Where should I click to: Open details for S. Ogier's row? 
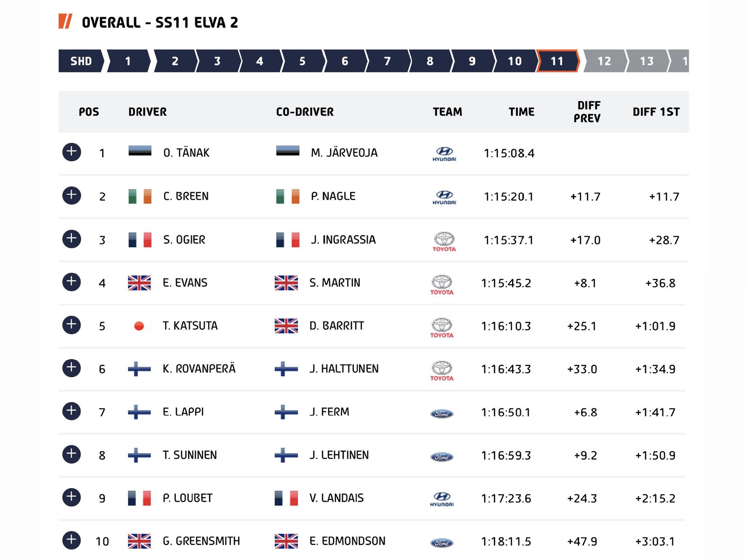tap(72, 239)
